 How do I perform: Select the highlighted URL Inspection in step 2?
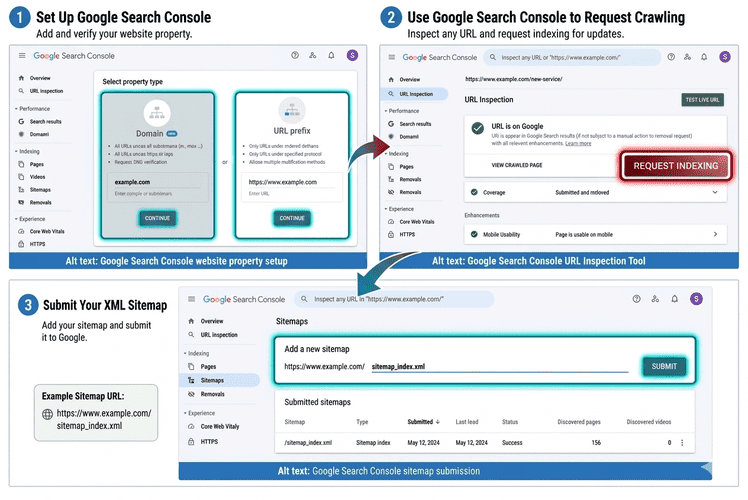pos(415,94)
